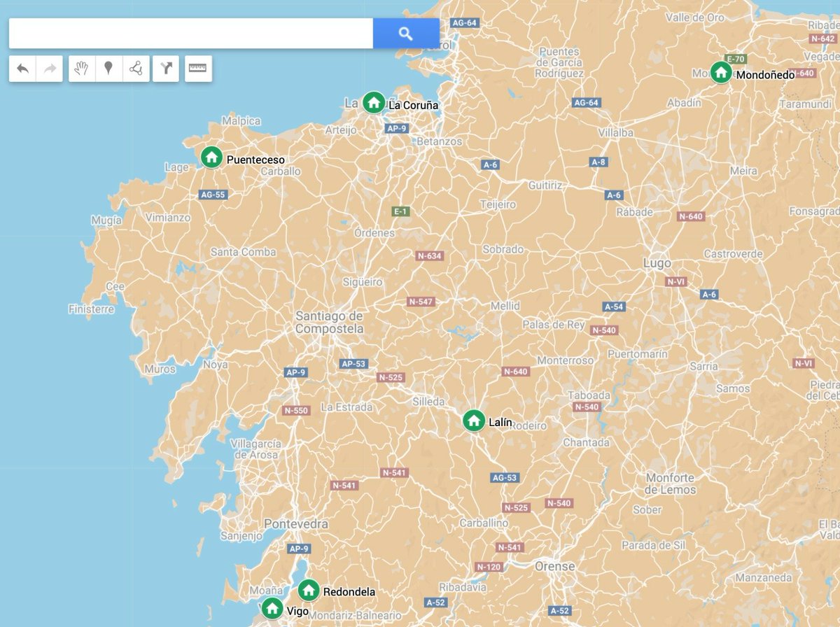Click the Lugo city label
The image size is (840, 627).
[657, 263]
